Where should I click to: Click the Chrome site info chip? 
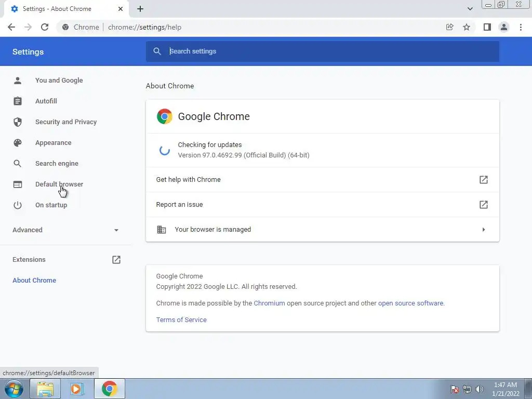coord(81,27)
